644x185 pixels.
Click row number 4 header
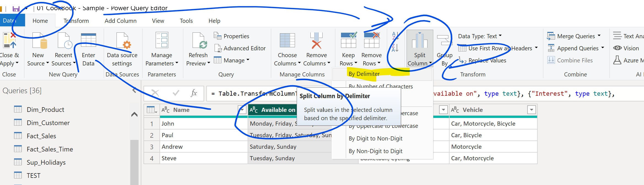[x=151, y=158]
